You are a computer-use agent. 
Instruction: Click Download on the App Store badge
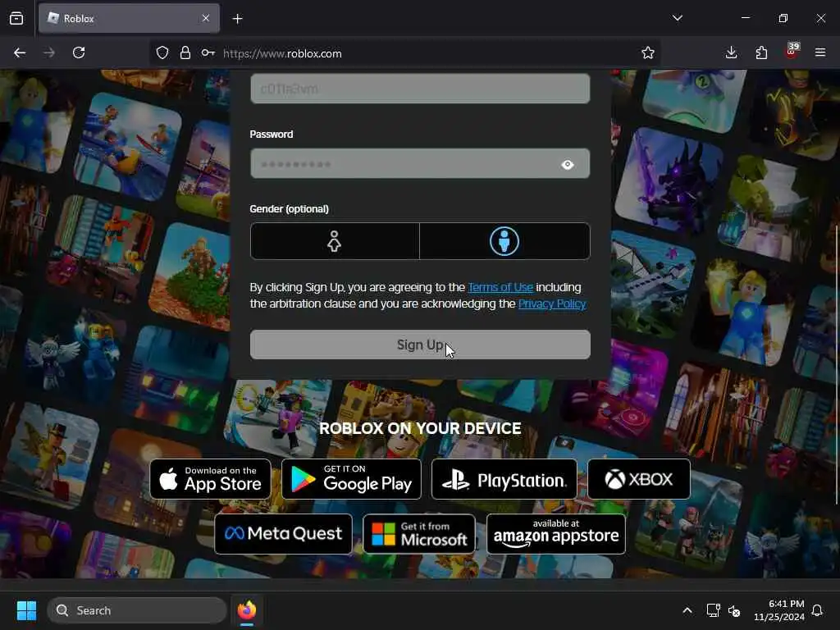[x=211, y=479]
